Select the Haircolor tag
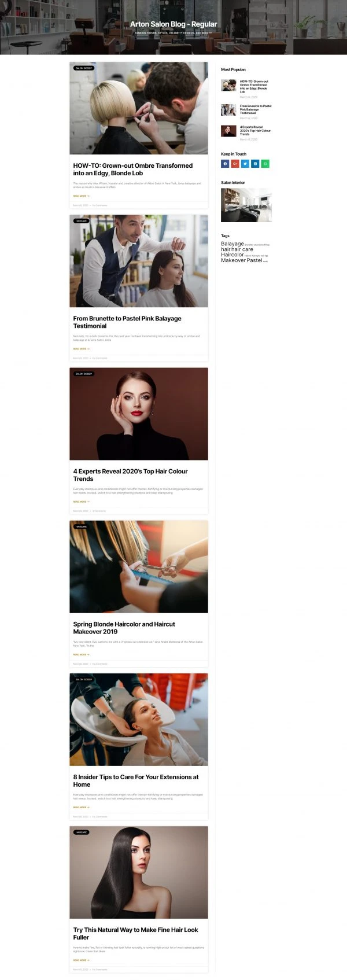 [x=232, y=255]
